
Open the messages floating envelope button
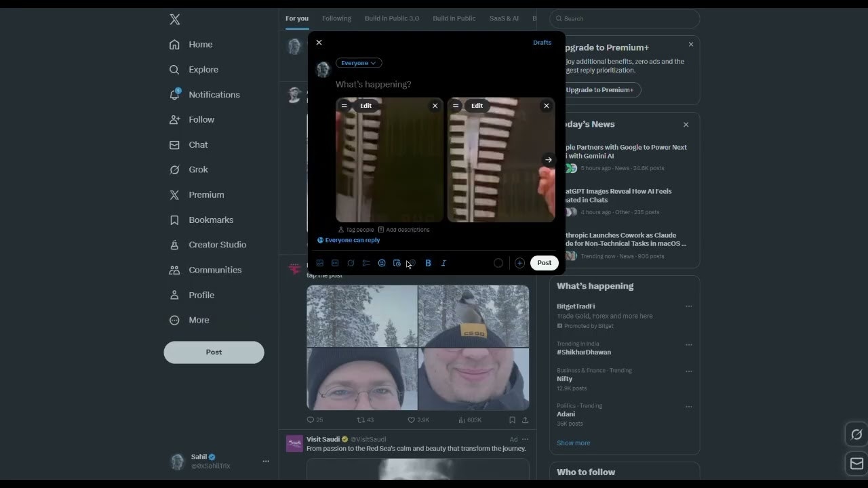[x=856, y=464]
